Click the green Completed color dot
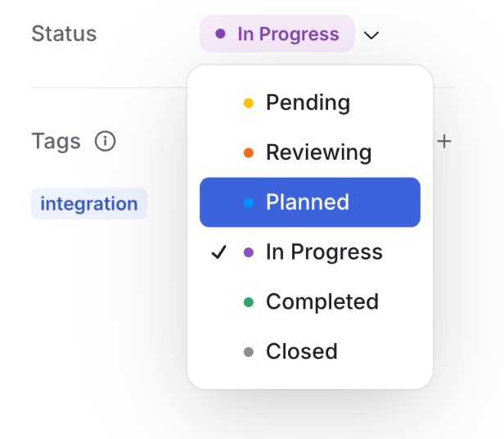The image size is (504, 439). pyautogui.click(x=249, y=301)
